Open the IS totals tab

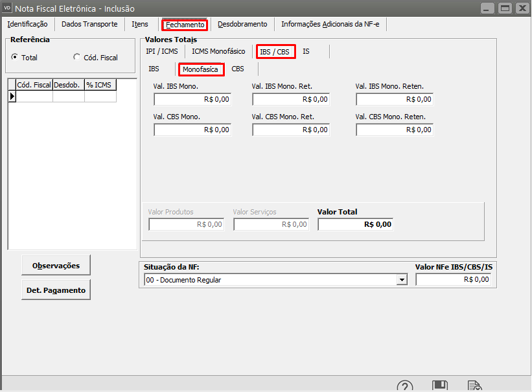pyautogui.click(x=306, y=51)
